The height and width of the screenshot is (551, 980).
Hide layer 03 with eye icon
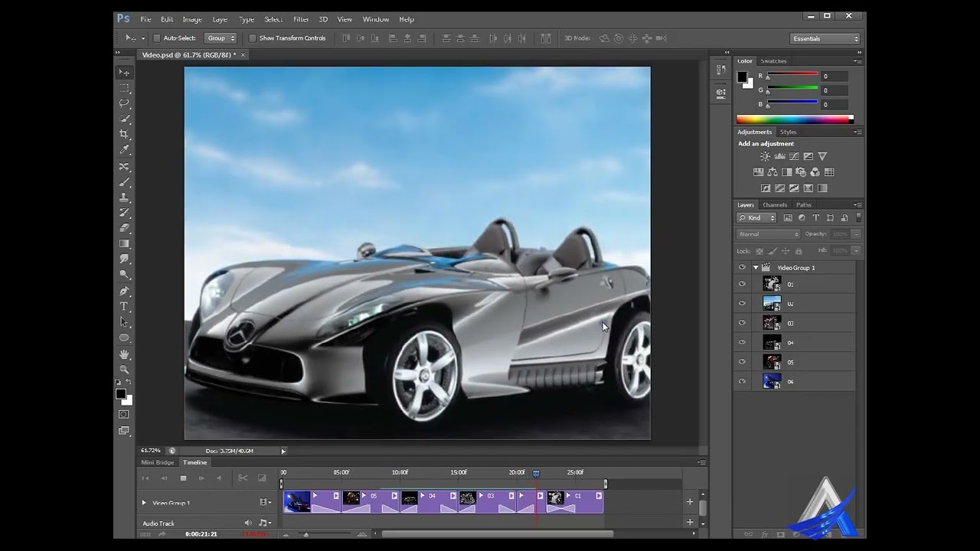point(742,323)
